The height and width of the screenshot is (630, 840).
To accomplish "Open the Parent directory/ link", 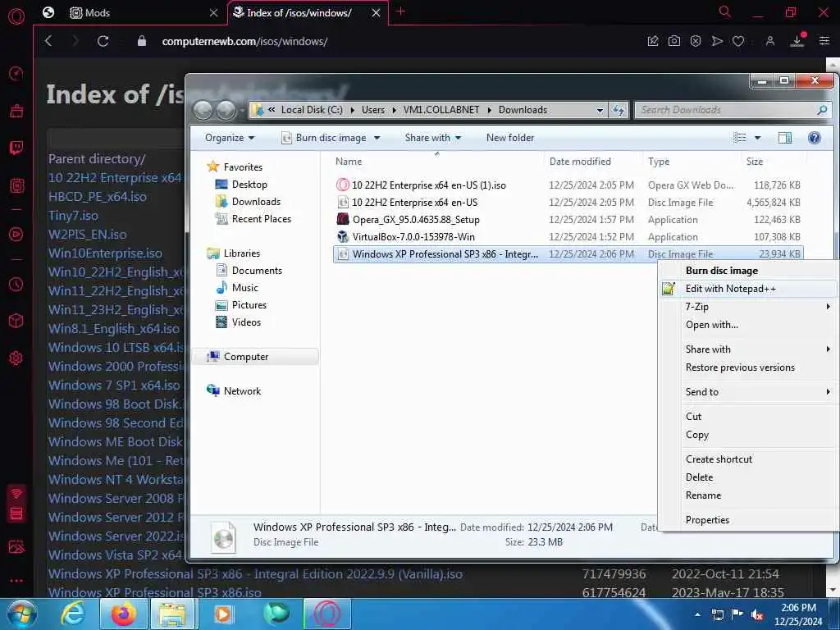I will coord(97,159).
